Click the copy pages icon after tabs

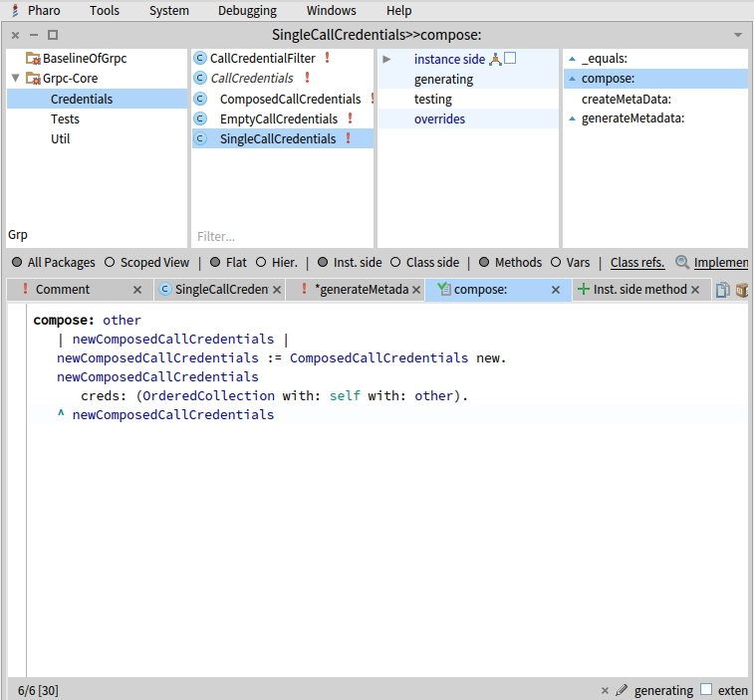point(722,290)
